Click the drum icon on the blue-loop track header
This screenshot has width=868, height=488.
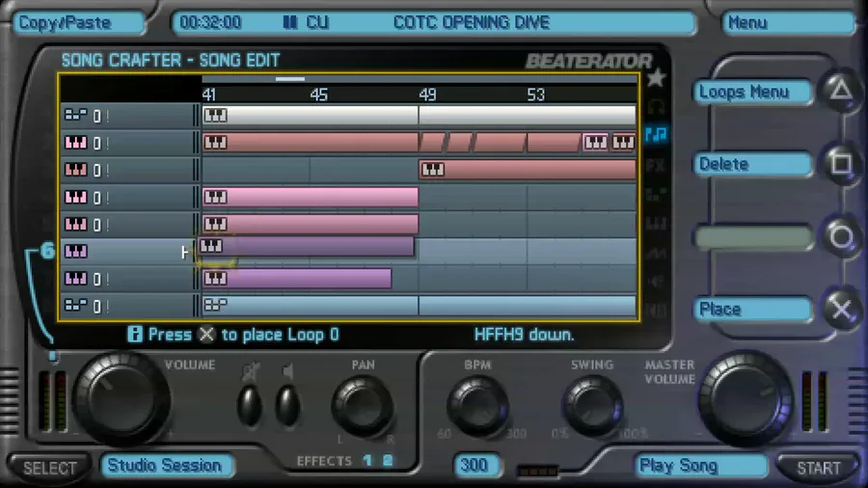click(75, 306)
